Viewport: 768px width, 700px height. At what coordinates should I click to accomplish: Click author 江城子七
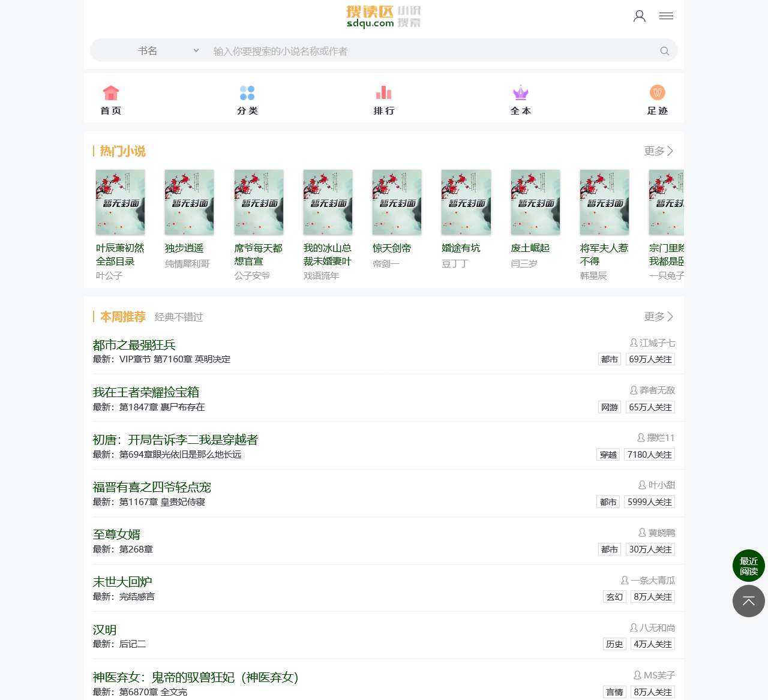pos(656,343)
